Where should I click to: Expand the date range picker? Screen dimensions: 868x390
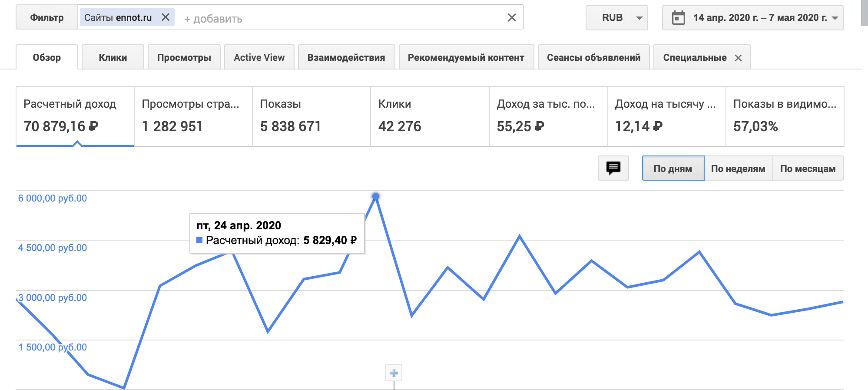835,18
